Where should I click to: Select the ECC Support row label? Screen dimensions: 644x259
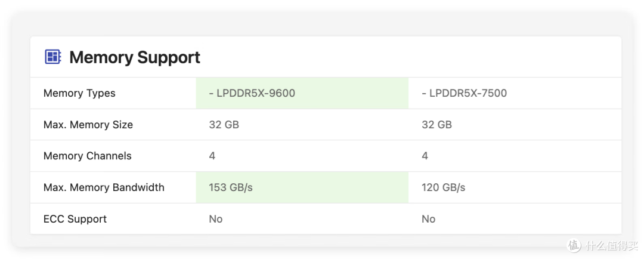[x=75, y=218]
